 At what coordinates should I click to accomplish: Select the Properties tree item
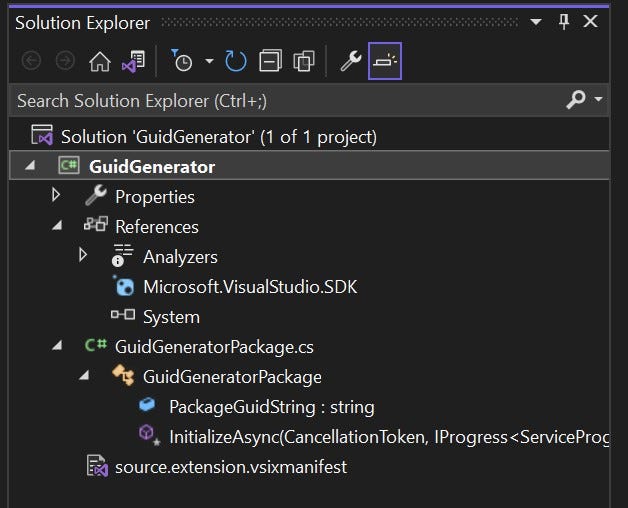click(155, 197)
